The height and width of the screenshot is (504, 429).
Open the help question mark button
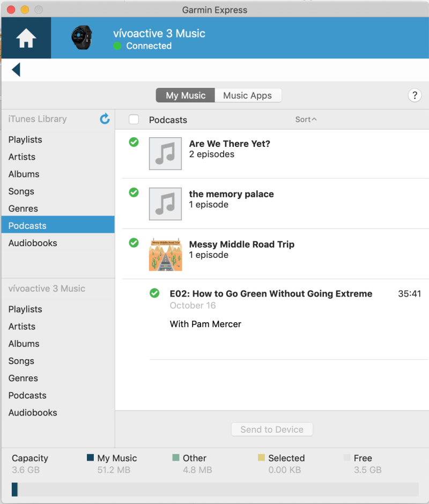(415, 95)
